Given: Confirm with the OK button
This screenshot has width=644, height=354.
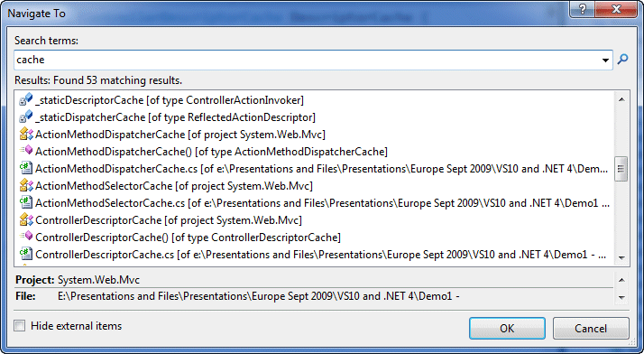Looking at the screenshot, I should [507, 328].
